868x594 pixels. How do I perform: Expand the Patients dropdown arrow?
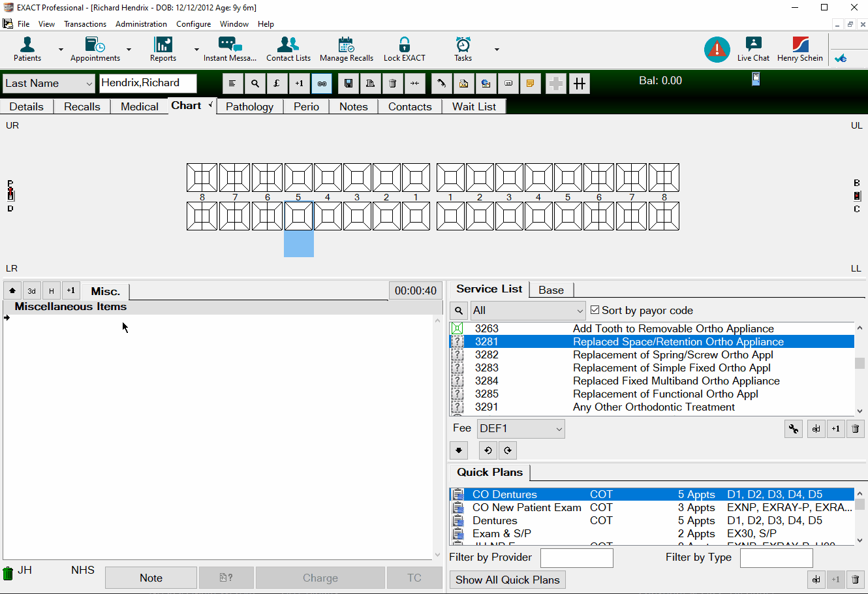coord(61,50)
